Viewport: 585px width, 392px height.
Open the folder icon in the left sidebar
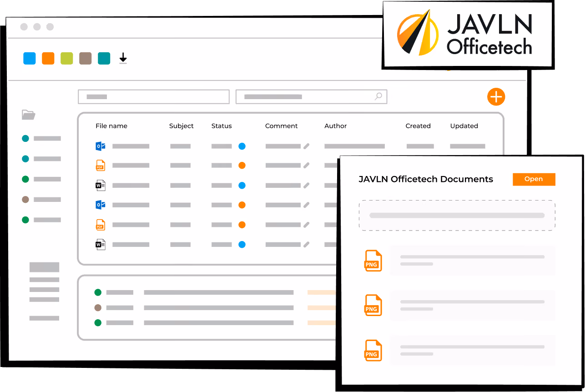click(29, 115)
